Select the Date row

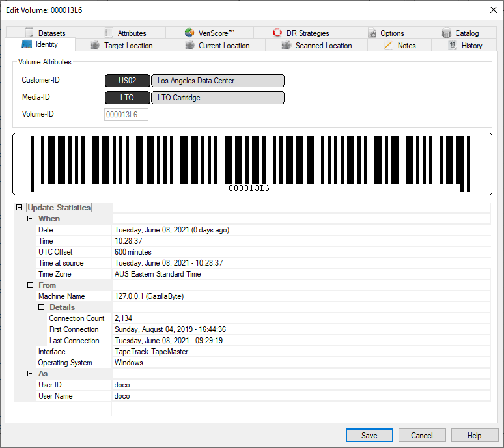point(263,230)
